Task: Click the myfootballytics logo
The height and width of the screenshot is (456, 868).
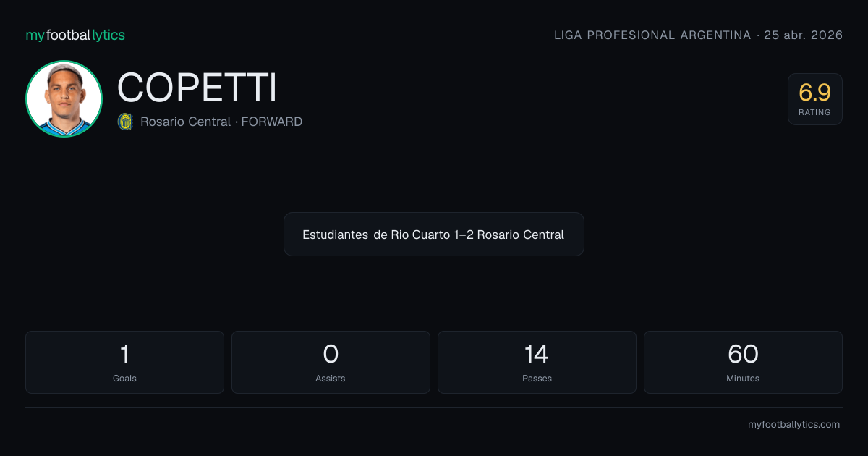Action: tap(75, 35)
